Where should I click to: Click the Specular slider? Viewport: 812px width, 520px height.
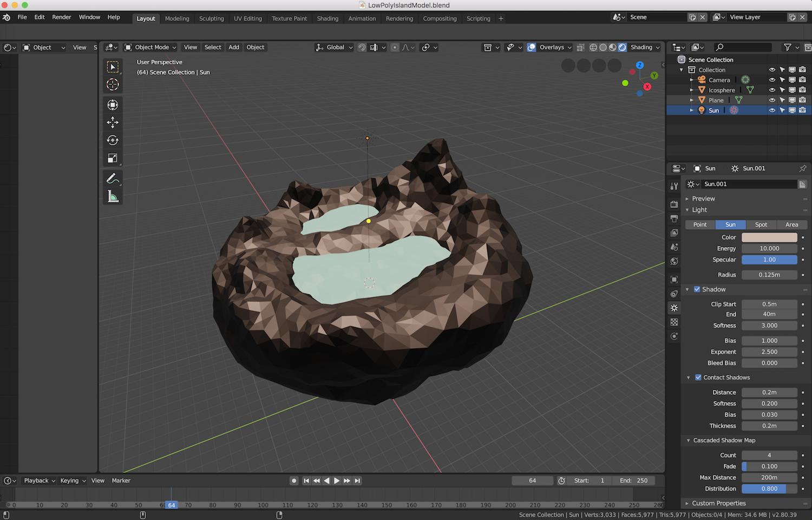pos(769,259)
